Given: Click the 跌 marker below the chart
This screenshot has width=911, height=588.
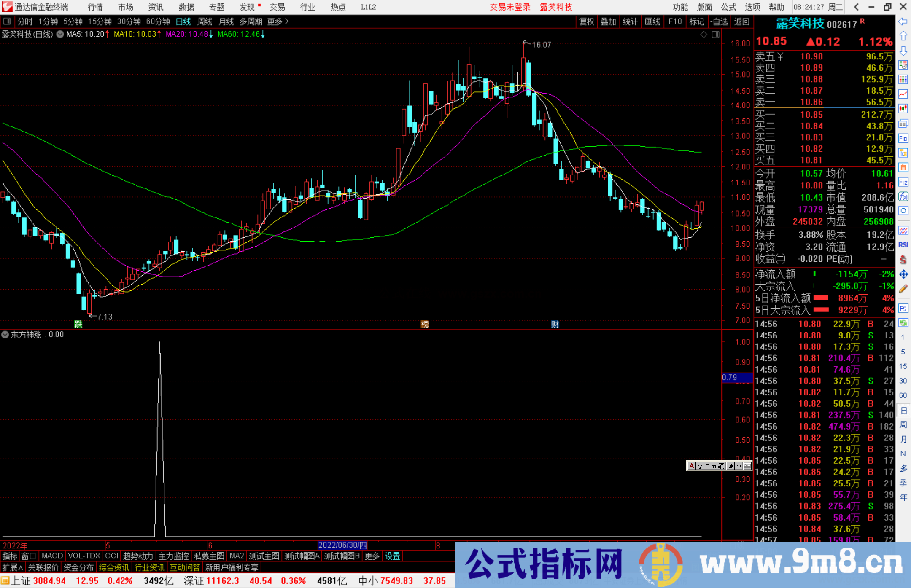Looking at the screenshot, I should click(78, 324).
